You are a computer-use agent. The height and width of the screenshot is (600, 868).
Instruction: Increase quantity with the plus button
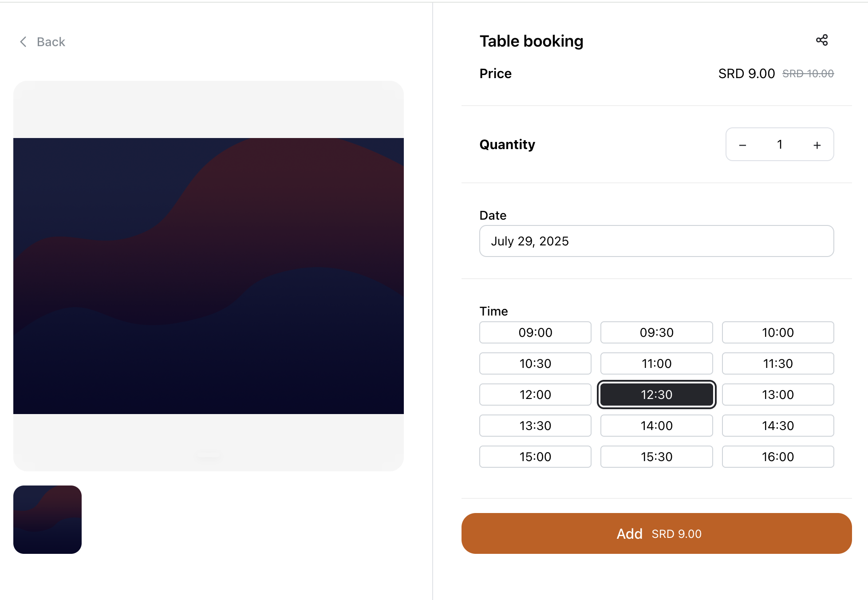pos(817,145)
